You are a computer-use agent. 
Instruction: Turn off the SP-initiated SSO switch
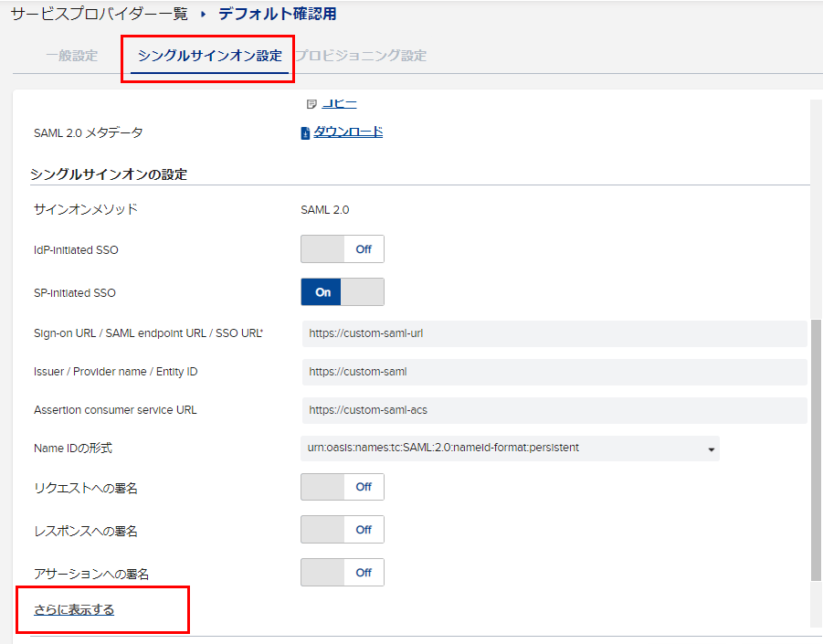tap(343, 291)
